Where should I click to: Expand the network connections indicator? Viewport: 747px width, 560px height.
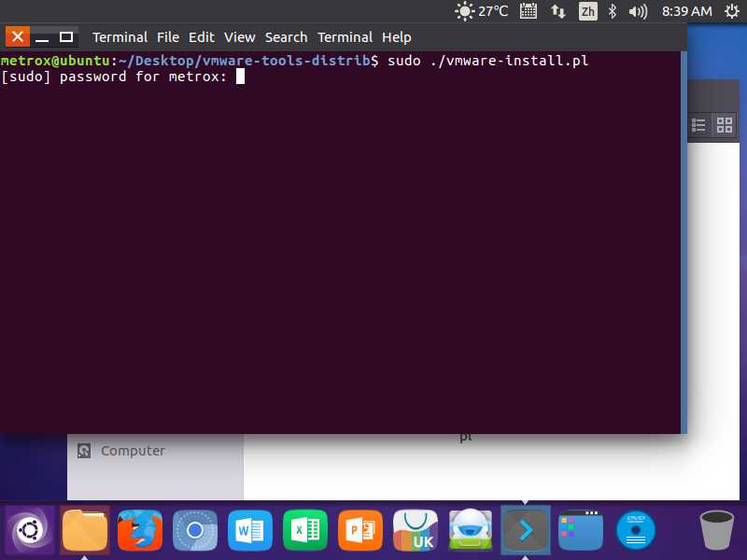tap(558, 11)
